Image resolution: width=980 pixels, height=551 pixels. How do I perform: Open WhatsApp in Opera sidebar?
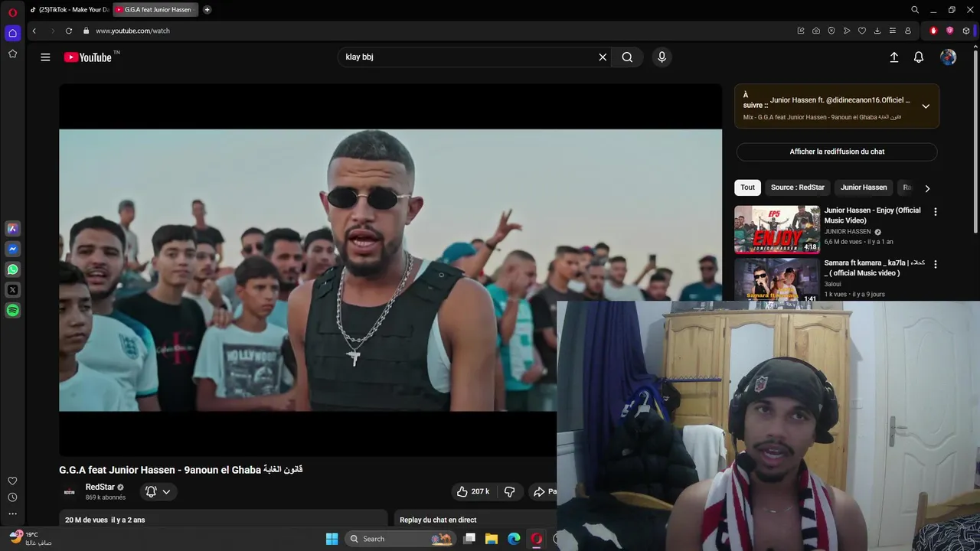(x=12, y=269)
